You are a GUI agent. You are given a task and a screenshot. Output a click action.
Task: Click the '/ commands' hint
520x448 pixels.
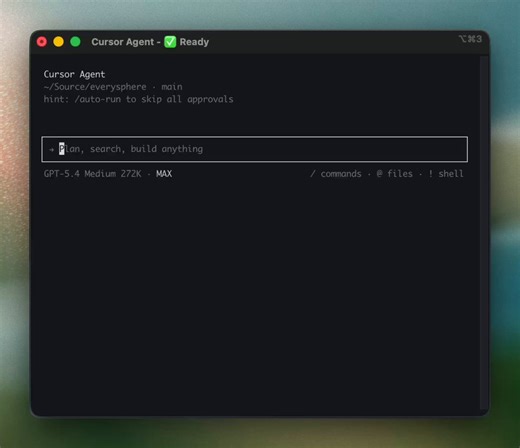[x=336, y=174]
